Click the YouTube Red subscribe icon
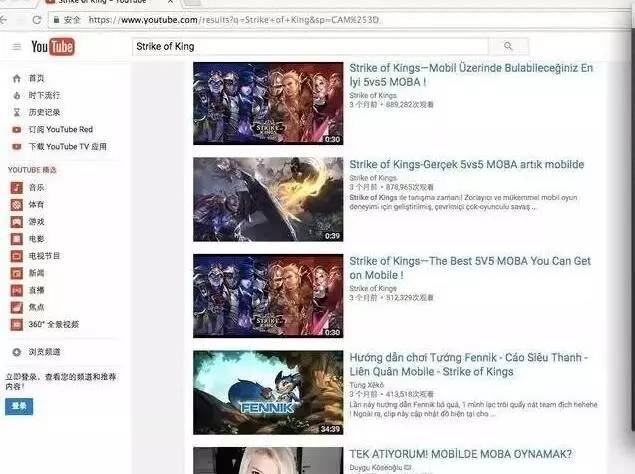Image resolution: width=635 pixels, height=474 pixels. 17,130
